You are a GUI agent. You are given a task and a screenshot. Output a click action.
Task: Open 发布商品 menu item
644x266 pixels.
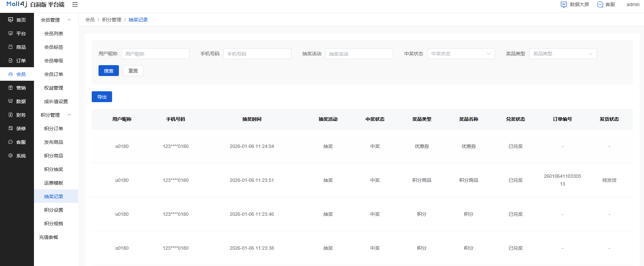coord(54,142)
